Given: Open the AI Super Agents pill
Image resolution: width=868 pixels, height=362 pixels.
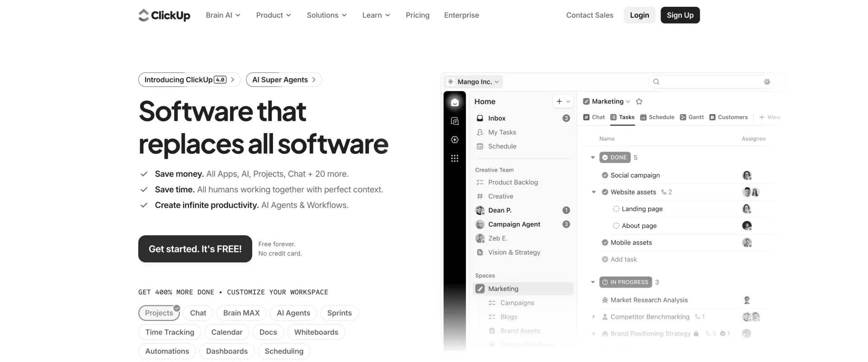Looking at the screenshot, I should [283, 80].
